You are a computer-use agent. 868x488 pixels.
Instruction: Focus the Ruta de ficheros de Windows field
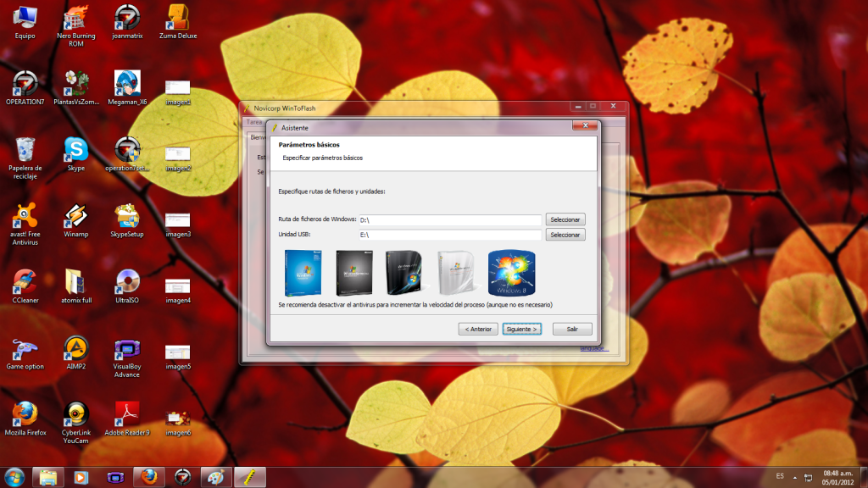pyautogui.click(x=450, y=220)
